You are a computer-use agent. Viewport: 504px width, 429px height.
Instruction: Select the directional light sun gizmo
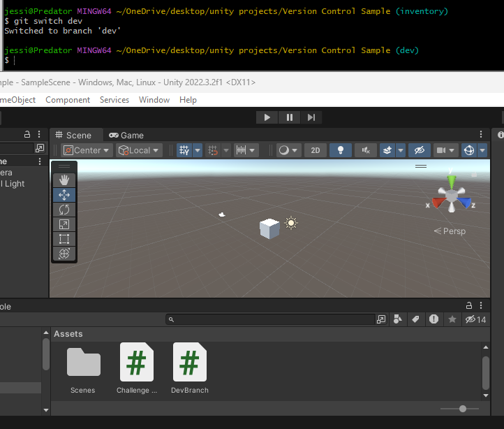tap(291, 223)
